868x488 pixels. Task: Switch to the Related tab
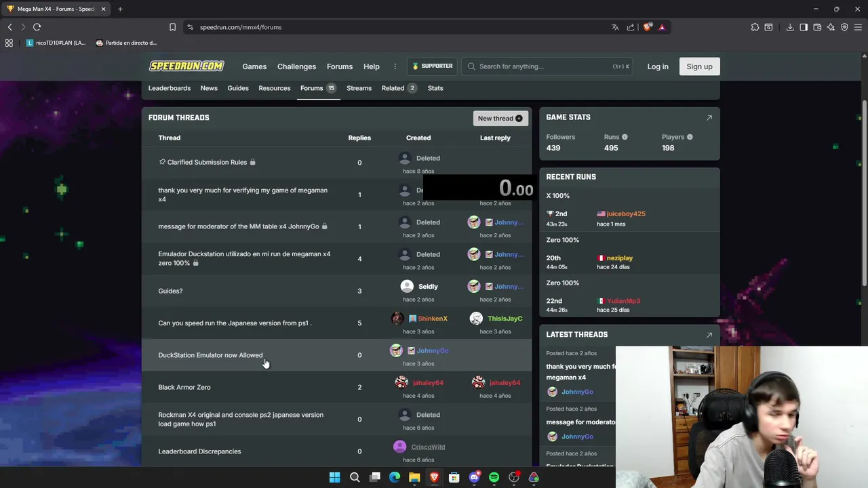click(399, 88)
